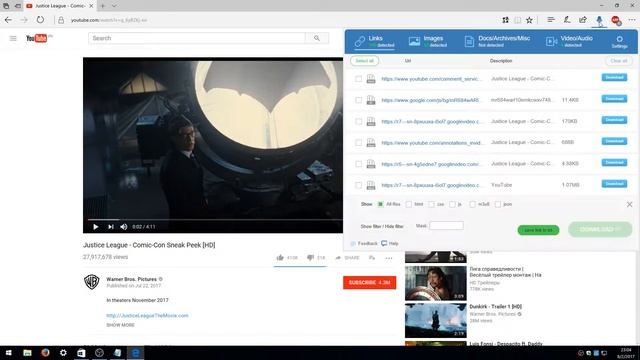Viewport: 640px width, 360px height.
Task: Download the r5 googlevideo link
Action: point(614,162)
